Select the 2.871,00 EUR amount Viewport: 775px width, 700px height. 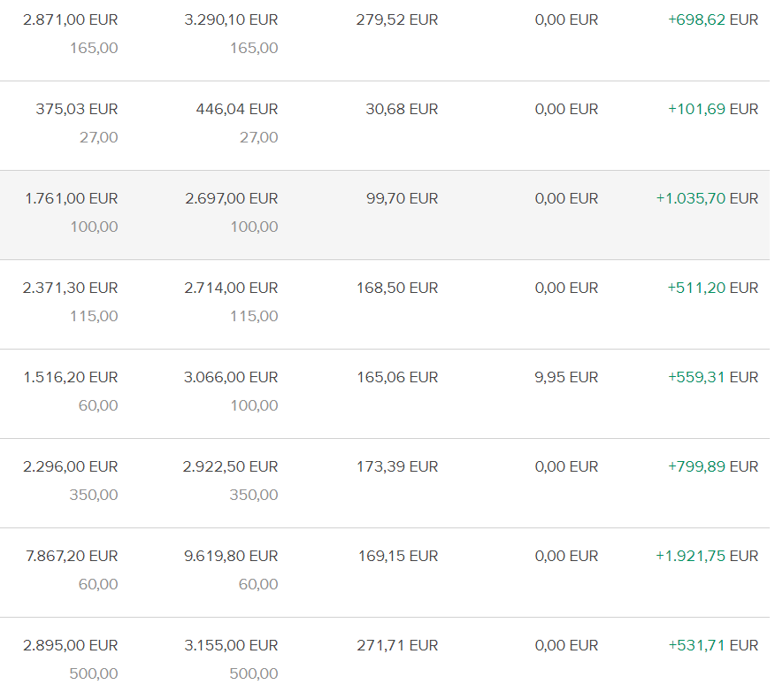click(x=70, y=19)
